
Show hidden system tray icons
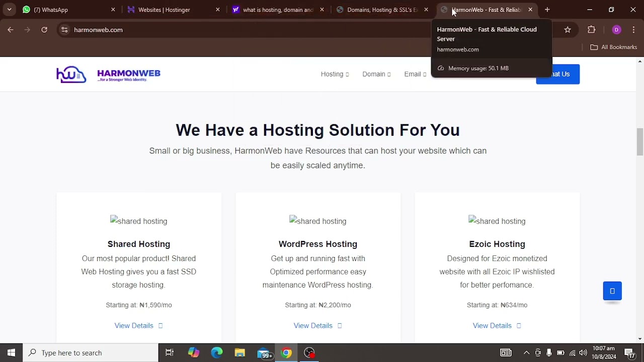526,352
